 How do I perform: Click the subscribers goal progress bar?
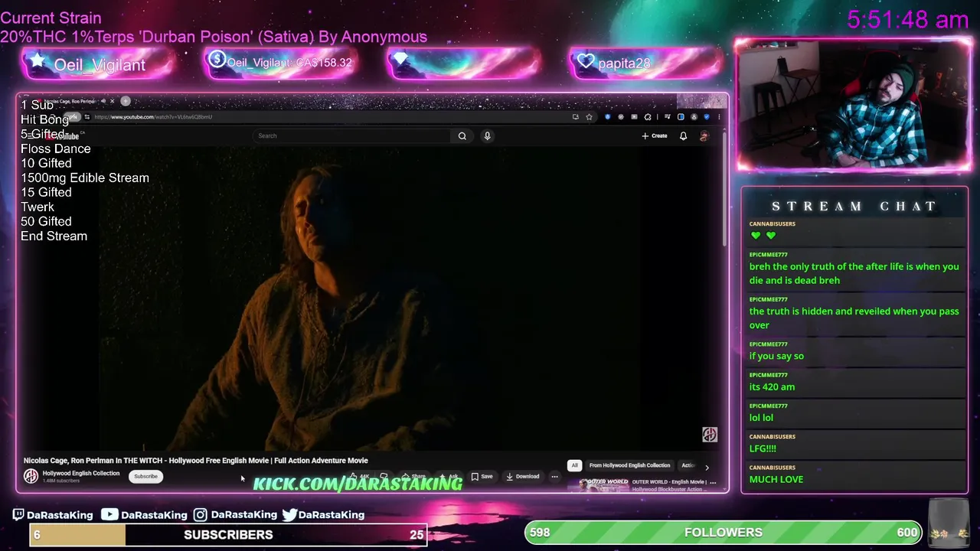(228, 534)
